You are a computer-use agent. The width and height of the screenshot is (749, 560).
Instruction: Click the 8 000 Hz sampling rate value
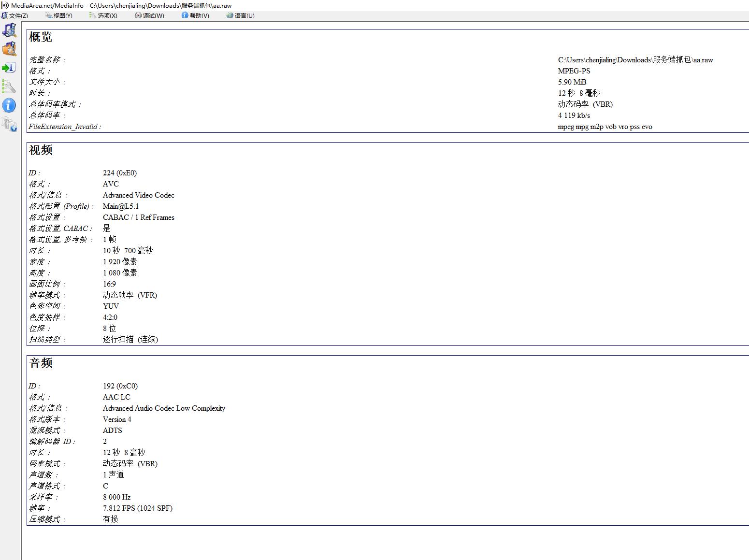pyautogui.click(x=116, y=497)
